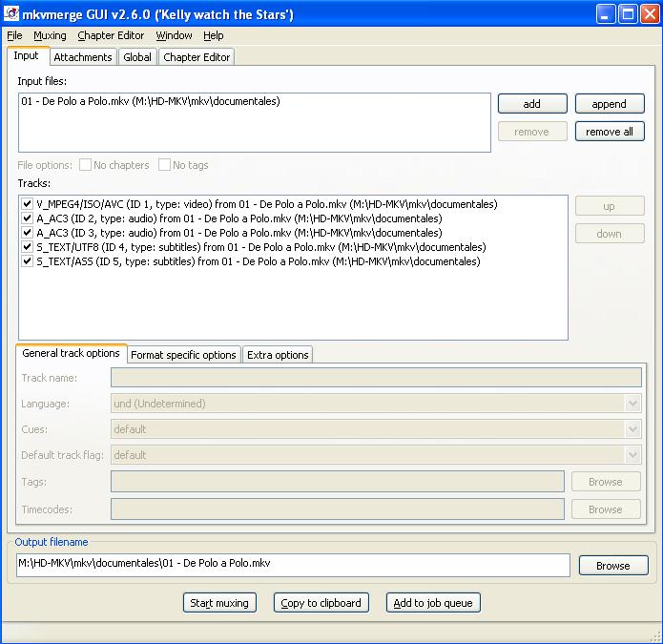Expand the Cues dropdown

[376, 429]
